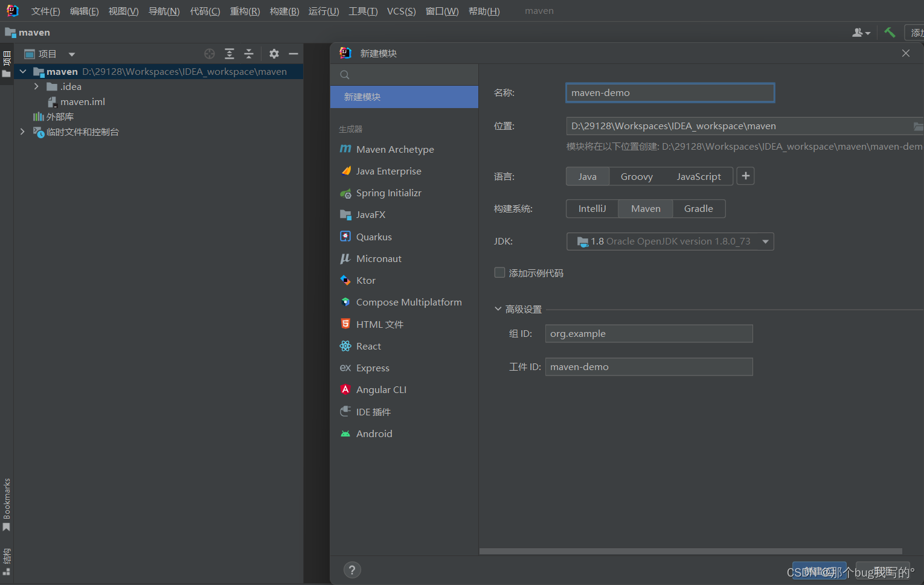Open 重构(R) menu
This screenshot has width=924, height=585.
pos(245,11)
